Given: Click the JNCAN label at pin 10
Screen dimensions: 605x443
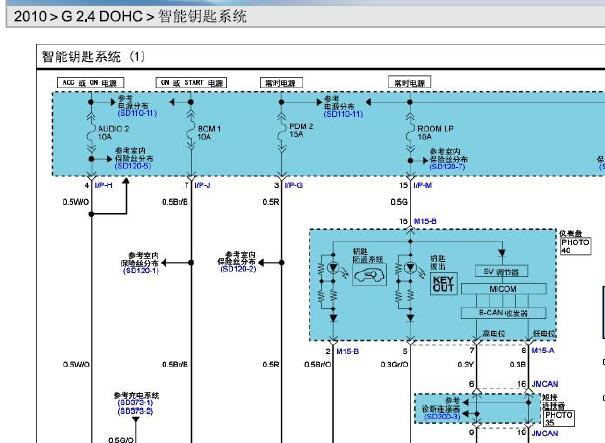Looking at the screenshot, I should pyautogui.click(x=545, y=433).
